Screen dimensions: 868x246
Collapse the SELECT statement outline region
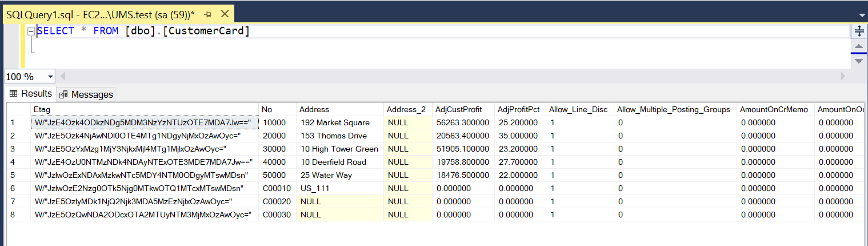31,31
